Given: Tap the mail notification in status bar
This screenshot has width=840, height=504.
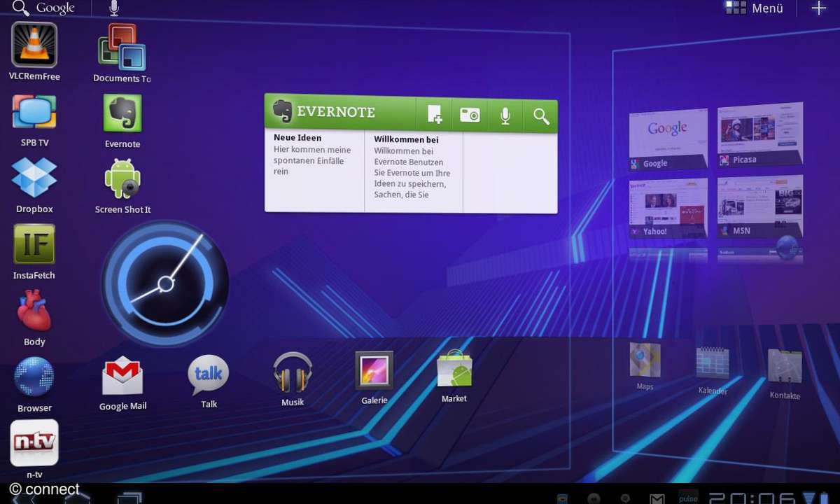Looking at the screenshot, I should [x=657, y=498].
